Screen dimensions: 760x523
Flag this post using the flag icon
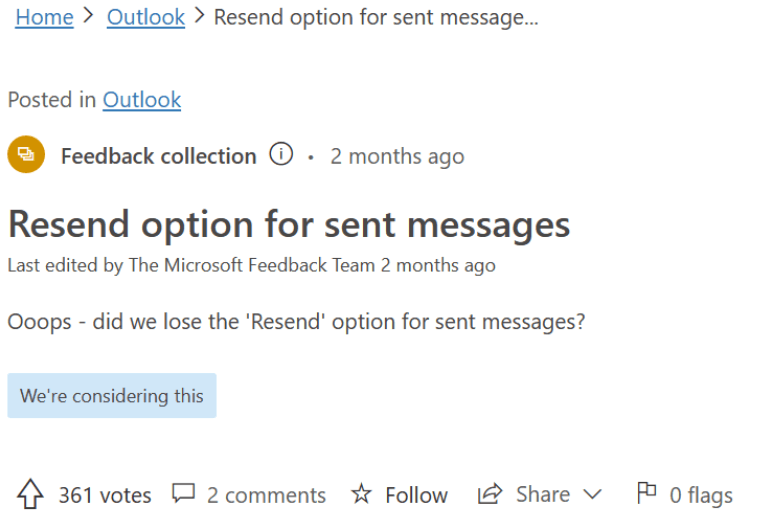(647, 493)
